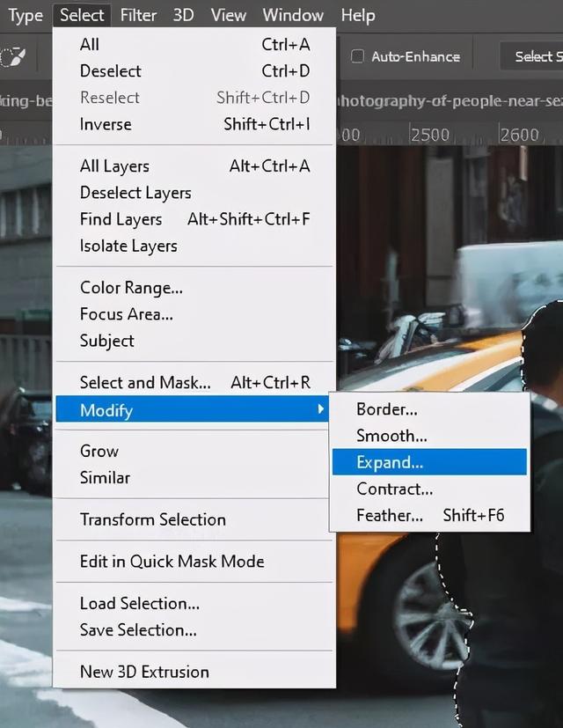563x728 pixels.
Task: Open Focus Area dialog
Action: 194,314
